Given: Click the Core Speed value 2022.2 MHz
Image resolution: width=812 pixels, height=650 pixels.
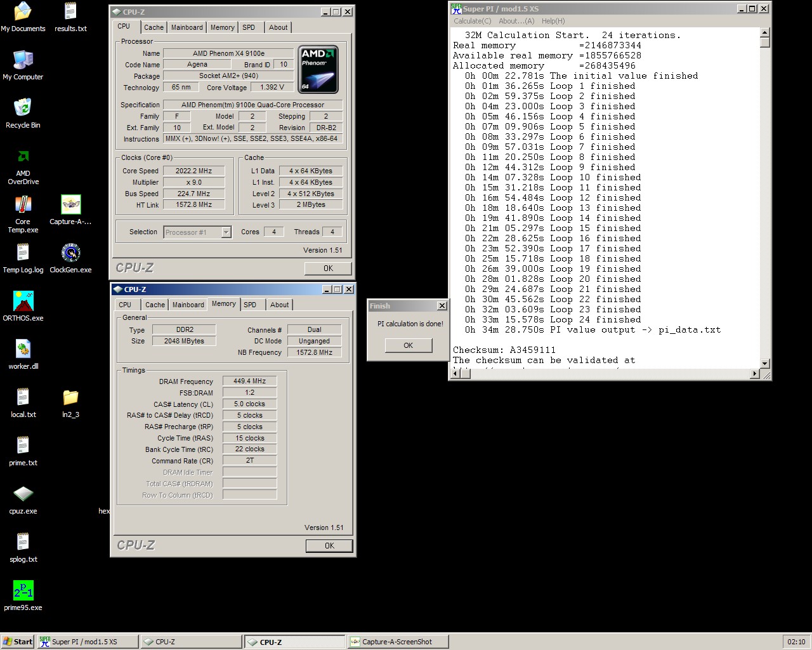Looking at the screenshot, I should click(194, 171).
